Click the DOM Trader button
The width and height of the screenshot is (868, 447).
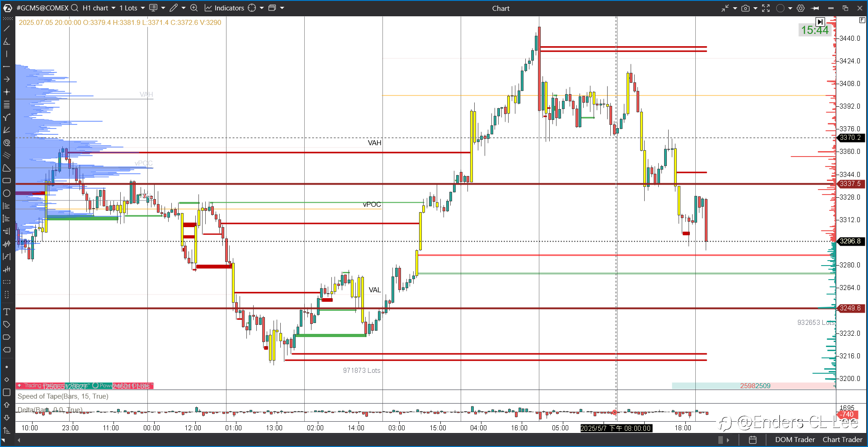[795, 439]
